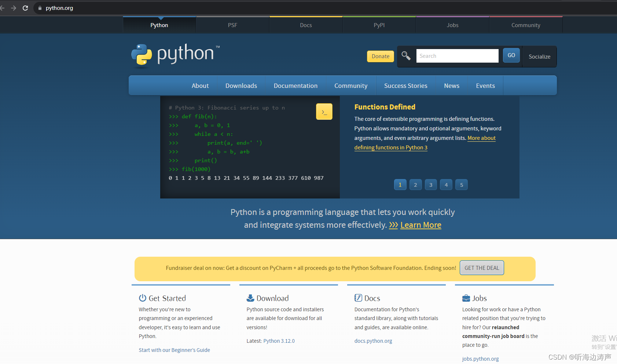Go to slide 4 of code carousel
Viewport: 617px width, 364px height.
[x=446, y=185]
